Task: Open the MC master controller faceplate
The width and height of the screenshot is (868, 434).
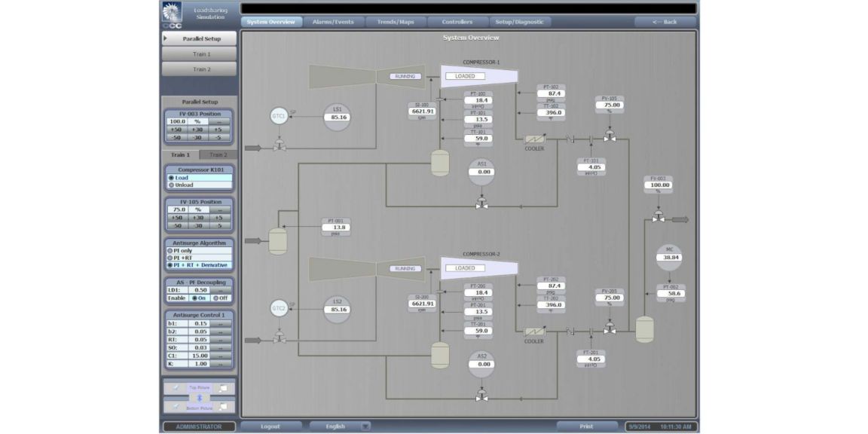Action: click(x=669, y=257)
